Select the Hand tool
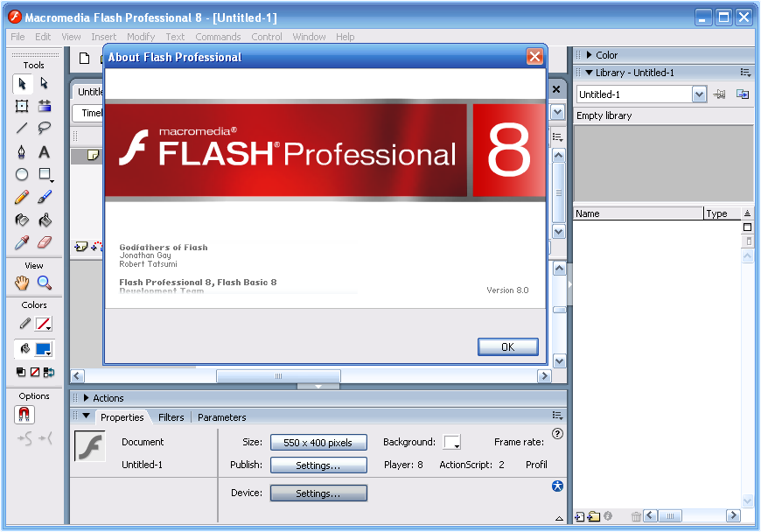 (x=22, y=283)
